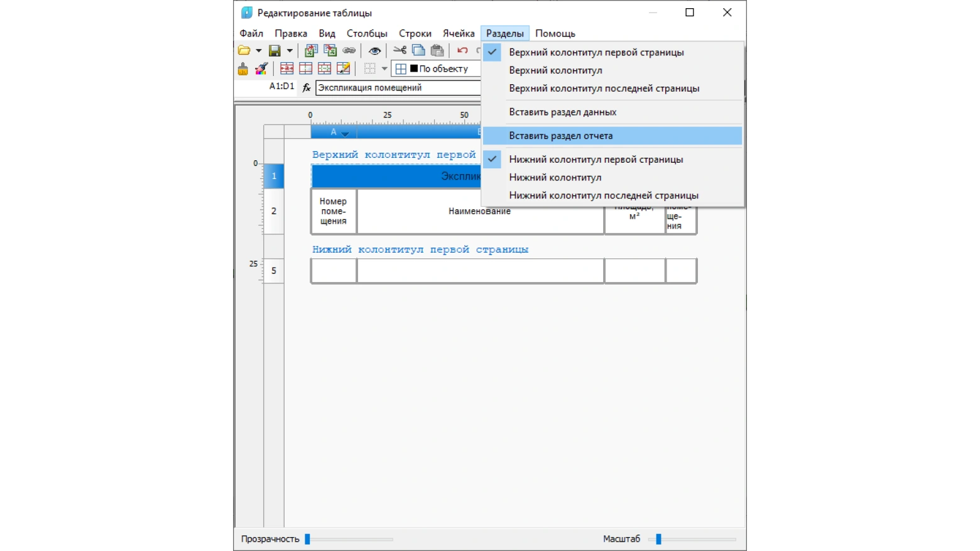
Task: Open the 'По объекту' border color dropdown
Action: (437, 68)
